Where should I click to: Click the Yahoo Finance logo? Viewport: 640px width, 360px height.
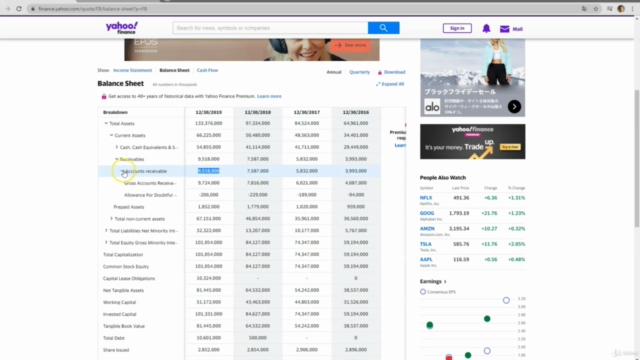tap(122, 28)
